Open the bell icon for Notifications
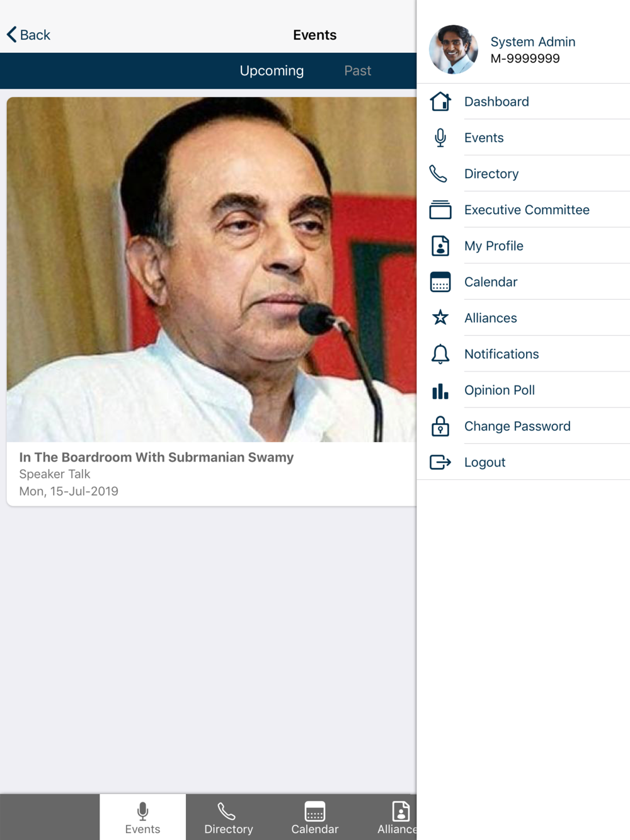The image size is (630, 840). [440, 354]
